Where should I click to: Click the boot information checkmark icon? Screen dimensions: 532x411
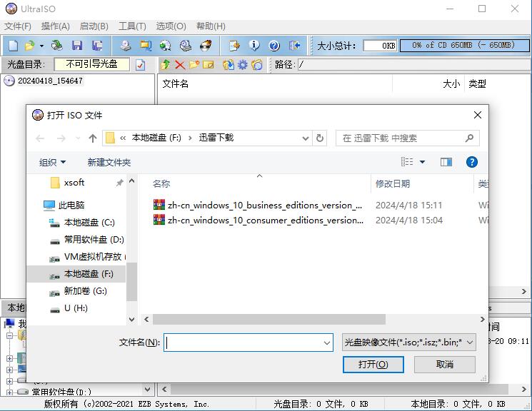(x=140, y=64)
